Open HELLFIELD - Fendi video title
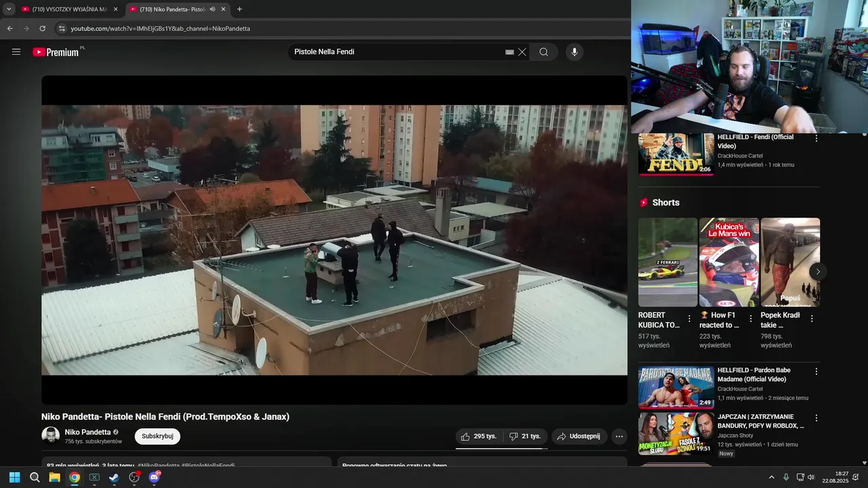868x488 pixels. point(755,142)
